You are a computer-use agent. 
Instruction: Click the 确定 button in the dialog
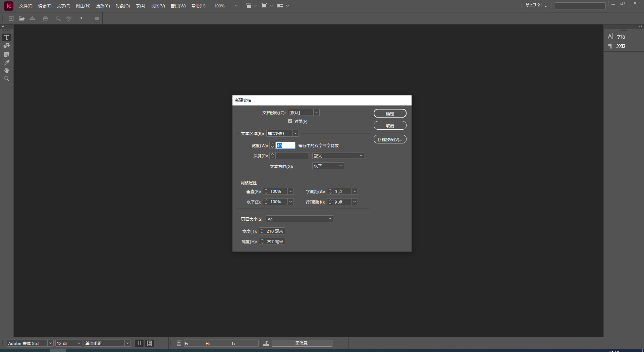pos(390,114)
